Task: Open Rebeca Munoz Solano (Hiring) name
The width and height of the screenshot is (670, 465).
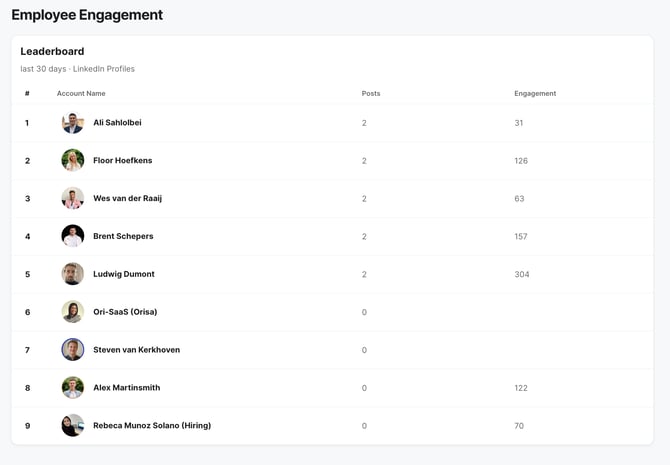Action: click(x=152, y=425)
